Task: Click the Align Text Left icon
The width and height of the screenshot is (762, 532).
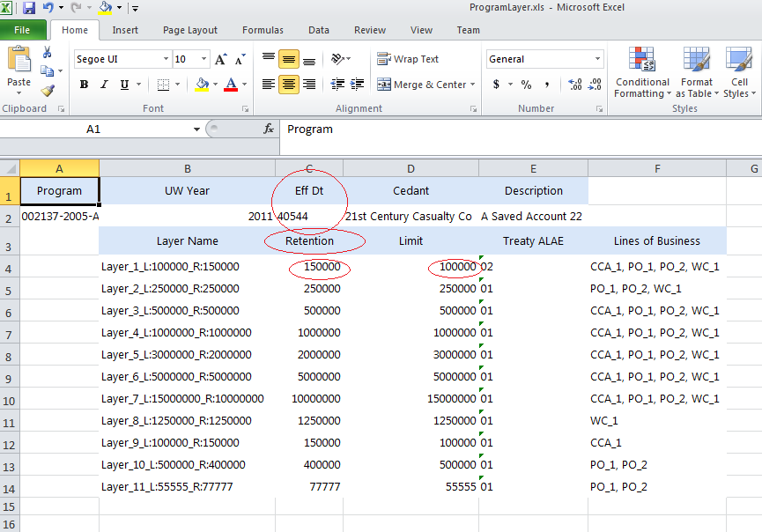Action: click(268, 85)
